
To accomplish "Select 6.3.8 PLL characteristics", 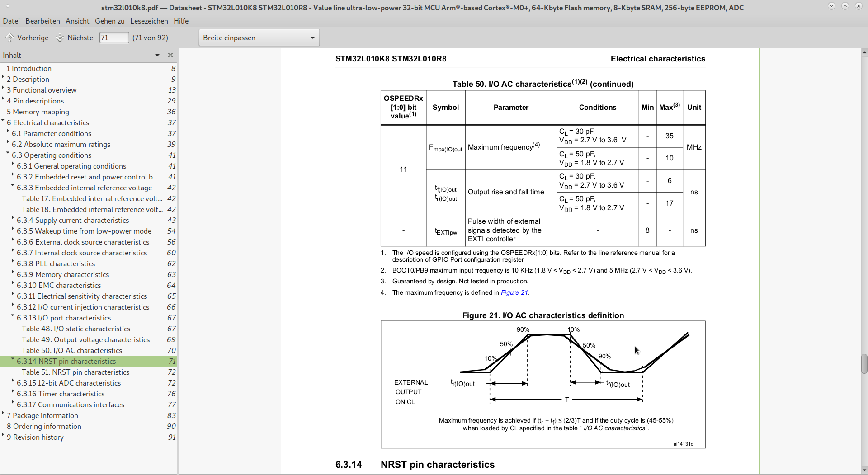I will coord(89,263).
